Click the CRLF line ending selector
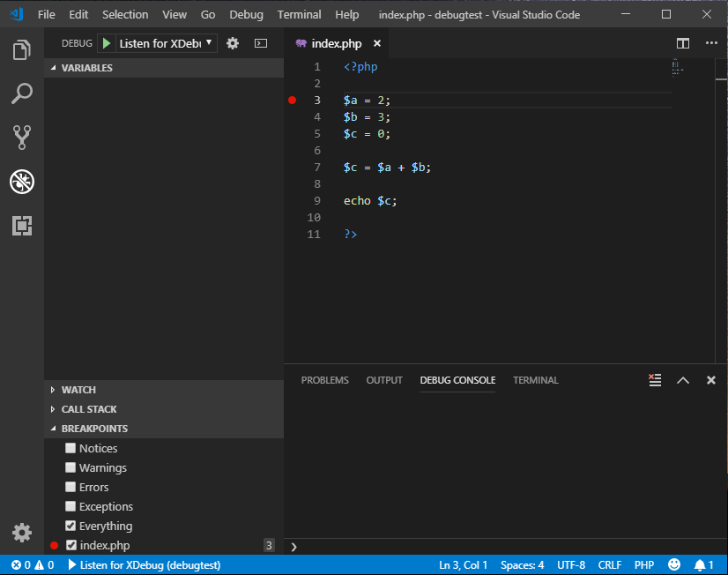Screen dimensions: 728x575 tap(609, 564)
